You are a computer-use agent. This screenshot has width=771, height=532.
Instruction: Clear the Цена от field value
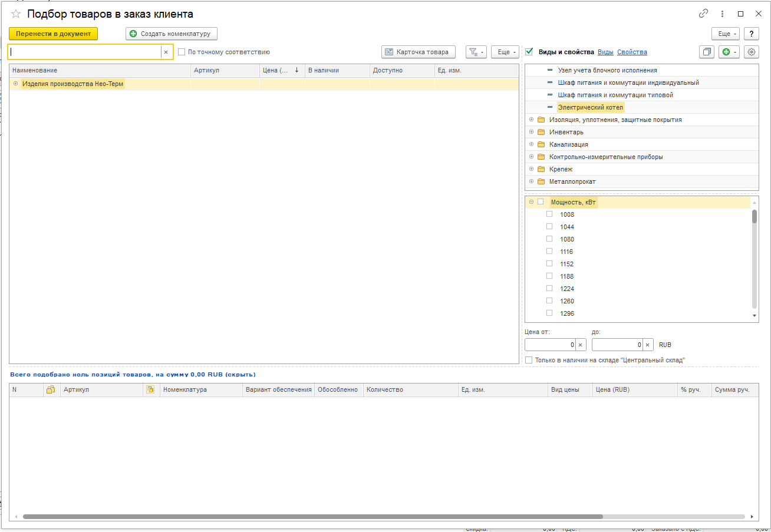[580, 345]
